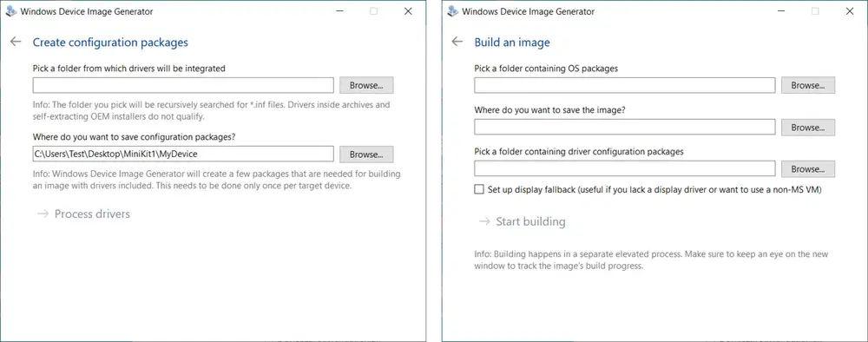Browse for configuration packages save location
Screen dimensions: 868x342
coord(366,154)
